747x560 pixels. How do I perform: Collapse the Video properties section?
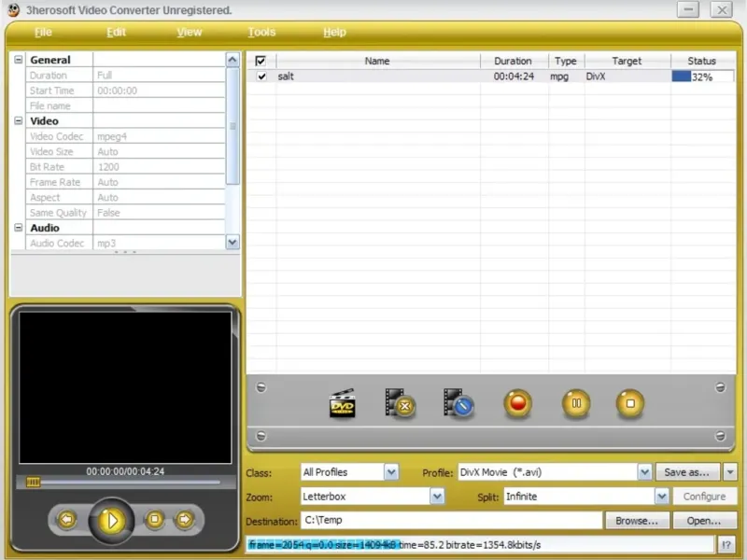point(18,120)
